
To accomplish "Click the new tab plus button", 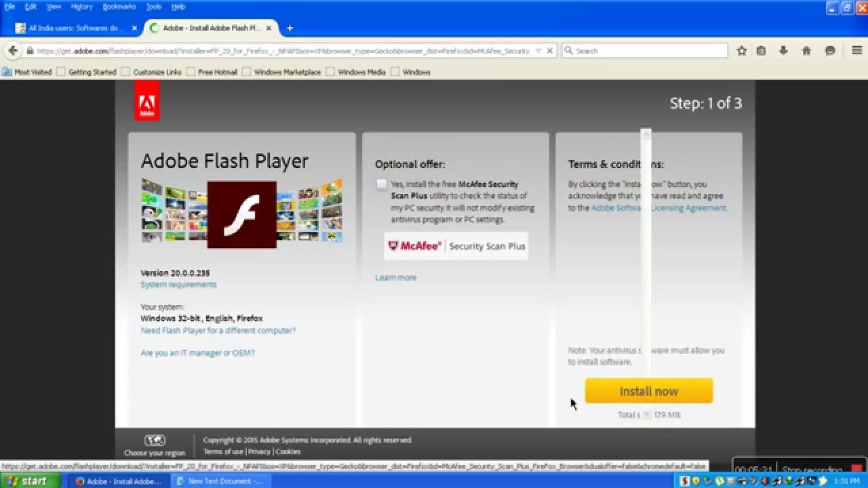I will [x=290, y=28].
